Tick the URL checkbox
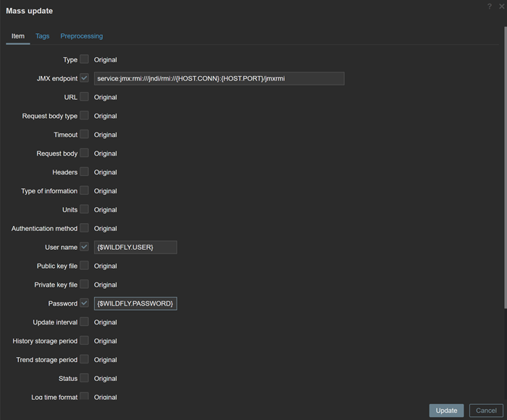This screenshot has width=507, height=420. click(x=84, y=97)
